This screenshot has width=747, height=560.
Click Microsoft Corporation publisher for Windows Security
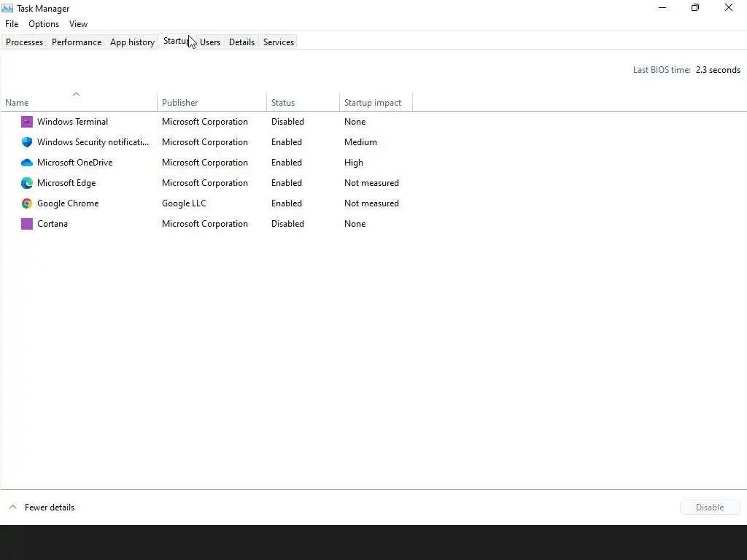tap(205, 142)
